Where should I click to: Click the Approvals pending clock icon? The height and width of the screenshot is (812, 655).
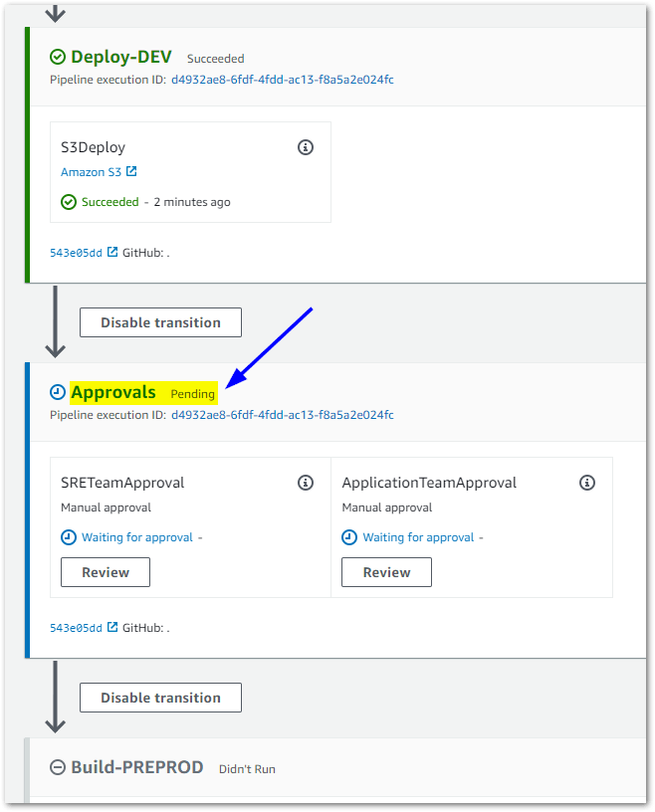(x=58, y=392)
